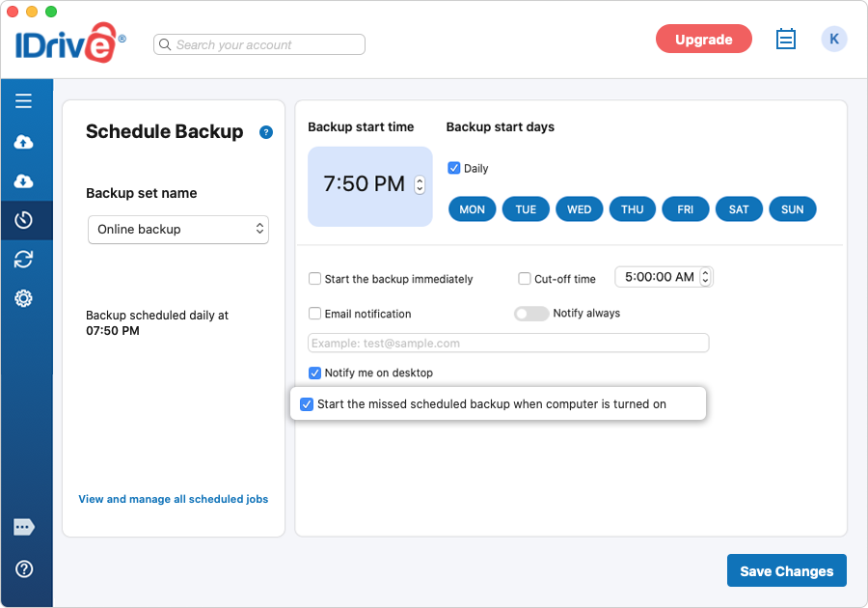This screenshot has width=868, height=608.
Task: Click the 'Backup scheduled daily at' text
Action: coord(156,315)
